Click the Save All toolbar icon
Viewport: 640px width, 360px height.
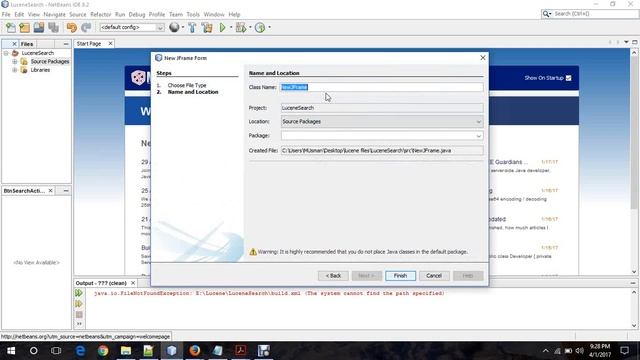[53, 27]
